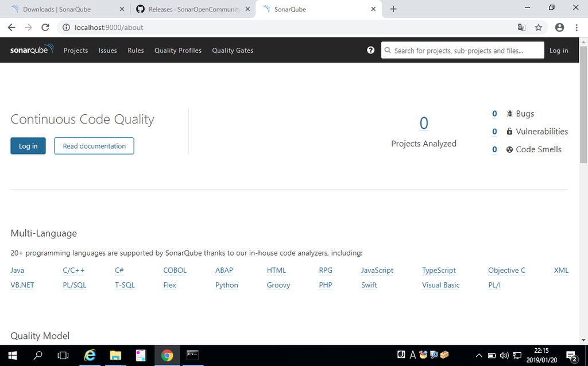Click the battery tray icon
The height and width of the screenshot is (366, 588).
[x=492, y=356]
